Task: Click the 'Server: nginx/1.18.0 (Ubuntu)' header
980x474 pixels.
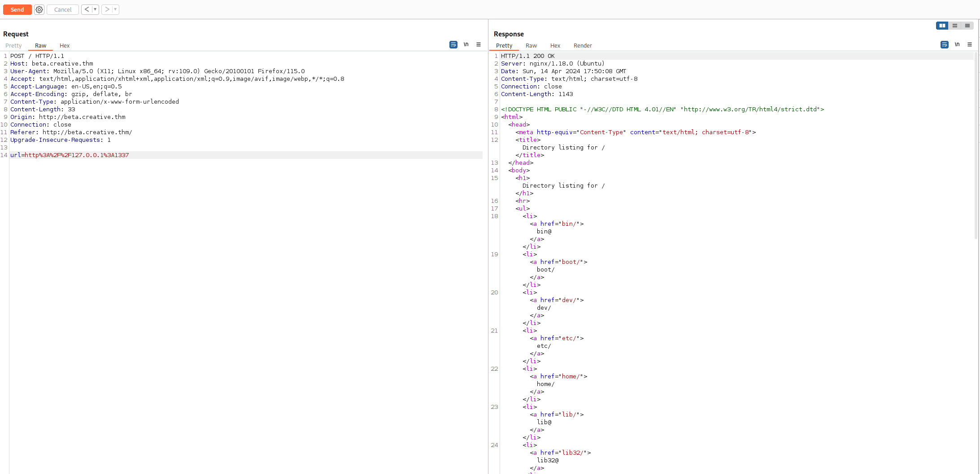Action: point(553,63)
